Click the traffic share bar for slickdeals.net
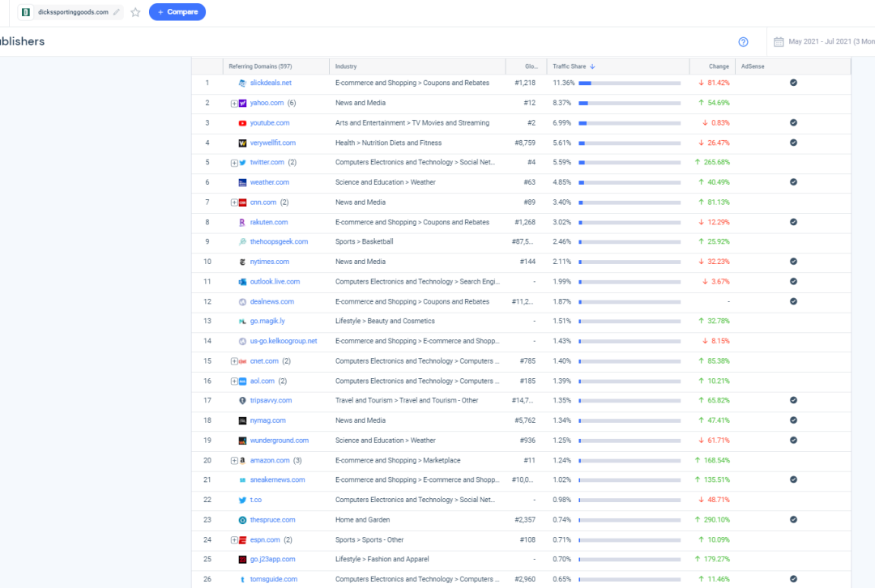 point(630,83)
